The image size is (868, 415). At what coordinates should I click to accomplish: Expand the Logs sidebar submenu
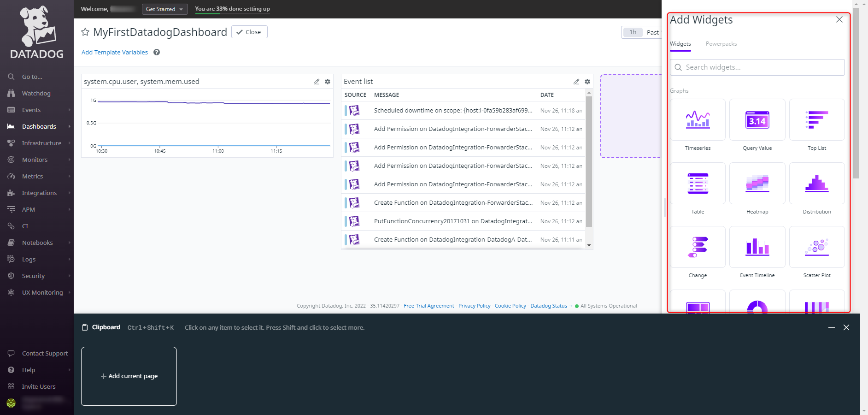tap(70, 259)
